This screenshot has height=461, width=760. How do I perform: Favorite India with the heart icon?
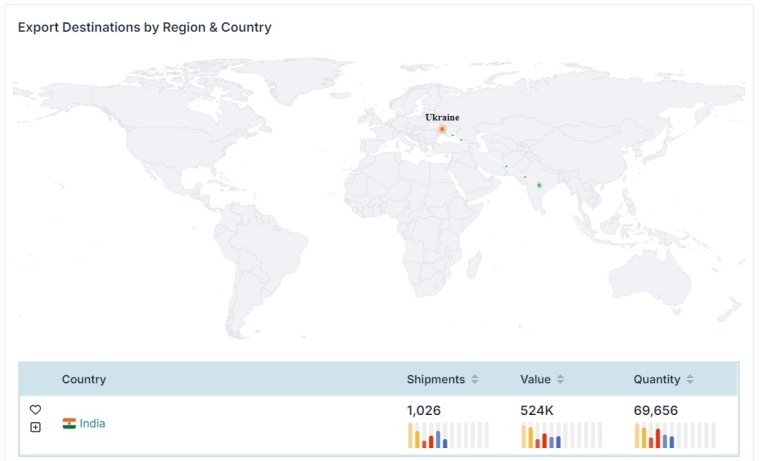(35, 410)
